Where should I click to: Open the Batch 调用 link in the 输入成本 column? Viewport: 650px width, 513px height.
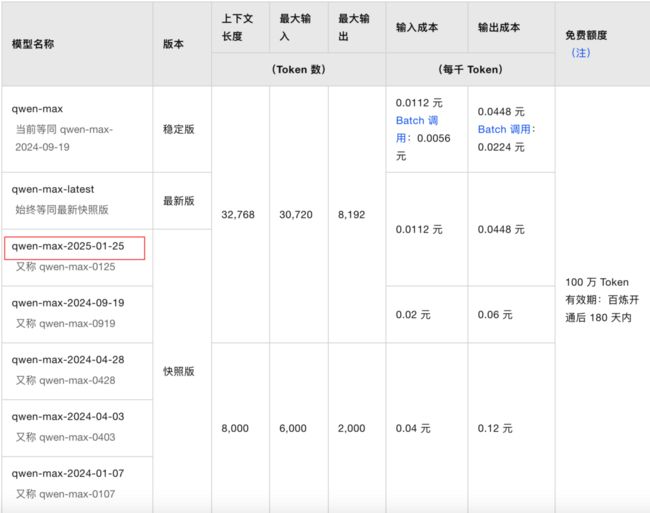[x=417, y=129]
